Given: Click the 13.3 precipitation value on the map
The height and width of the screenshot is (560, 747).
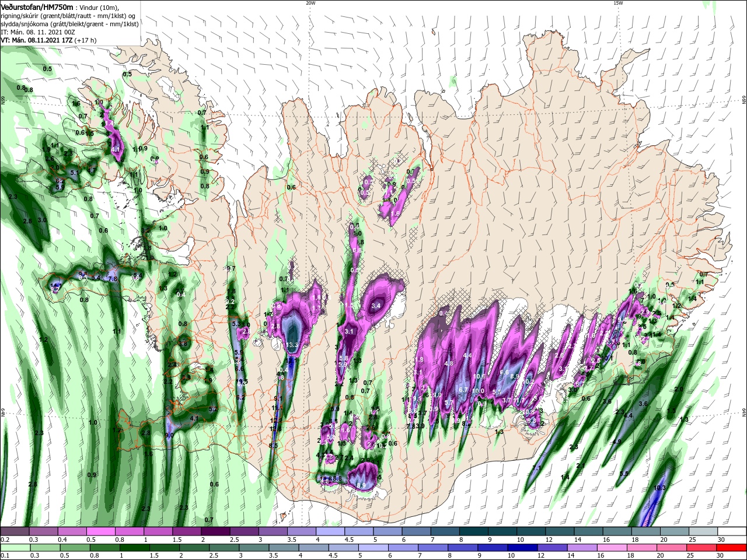Looking at the screenshot, I should coord(292,345).
